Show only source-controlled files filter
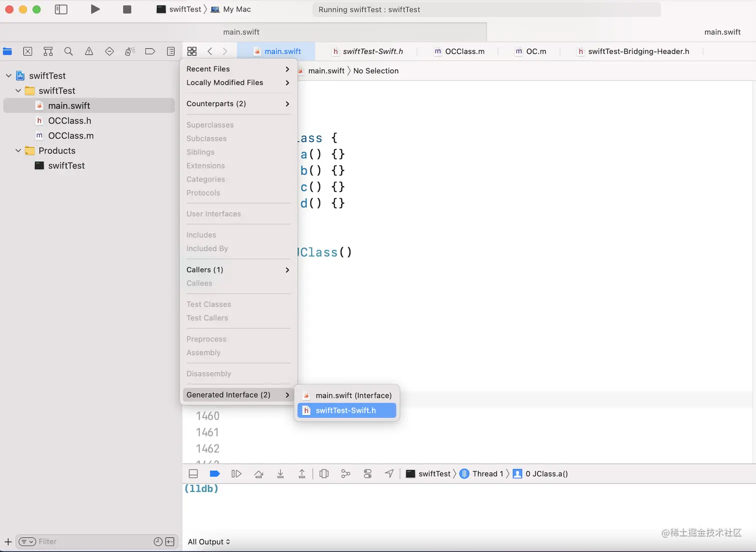This screenshot has height=552, width=756. click(x=170, y=542)
